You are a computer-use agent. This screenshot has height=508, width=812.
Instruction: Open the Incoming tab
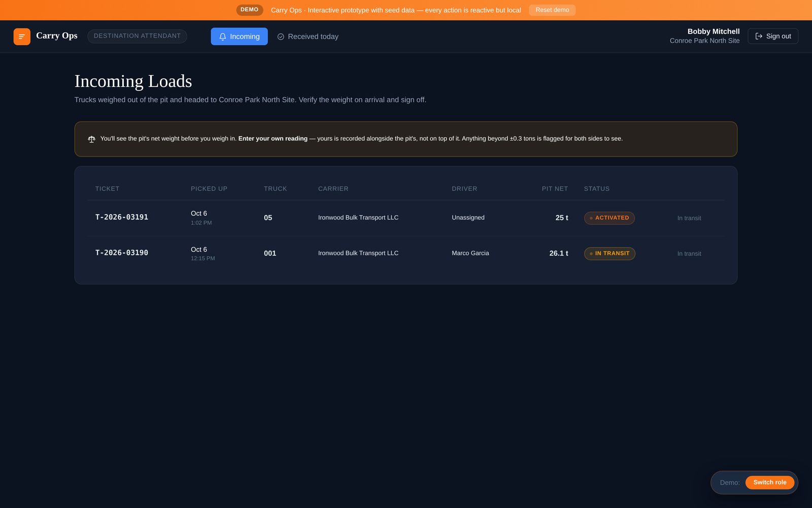pos(239,37)
